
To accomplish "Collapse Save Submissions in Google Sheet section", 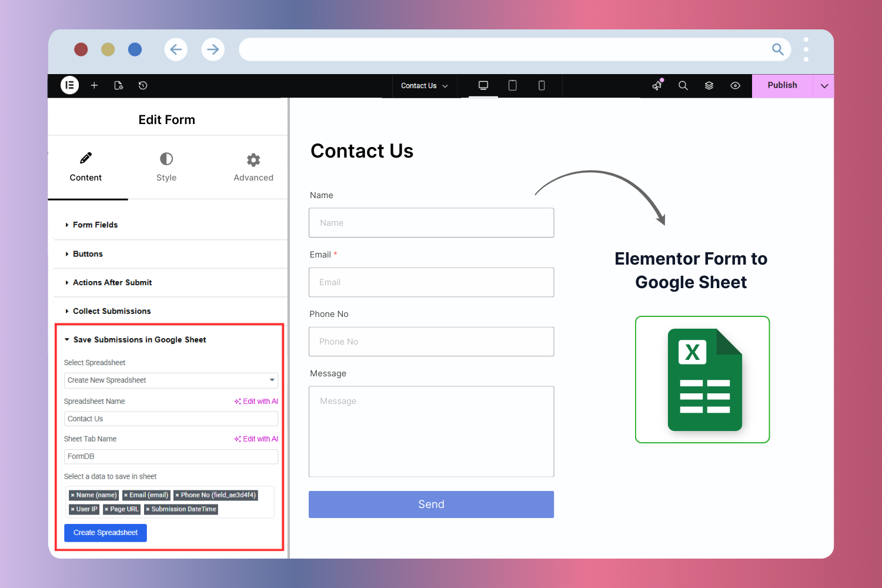I will (140, 339).
